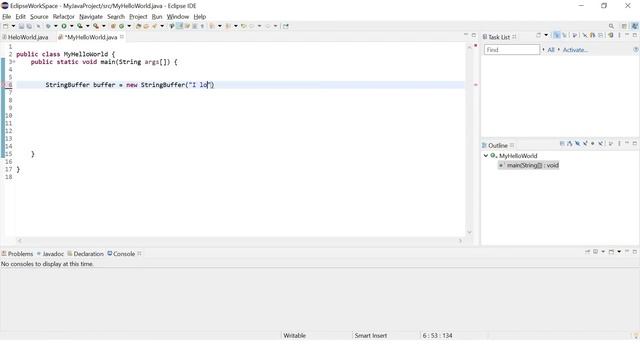640x360 pixels.
Task: Click the green Run toolbar button
Action: point(64,26)
